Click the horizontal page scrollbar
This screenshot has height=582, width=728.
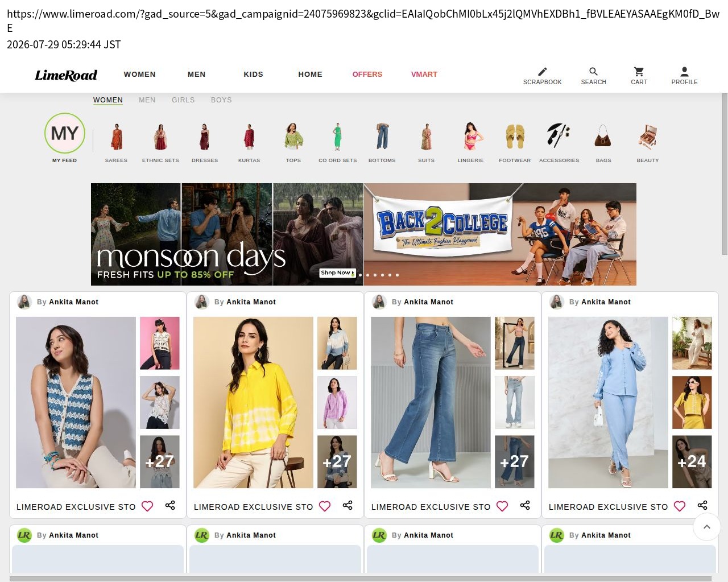click(361, 579)
